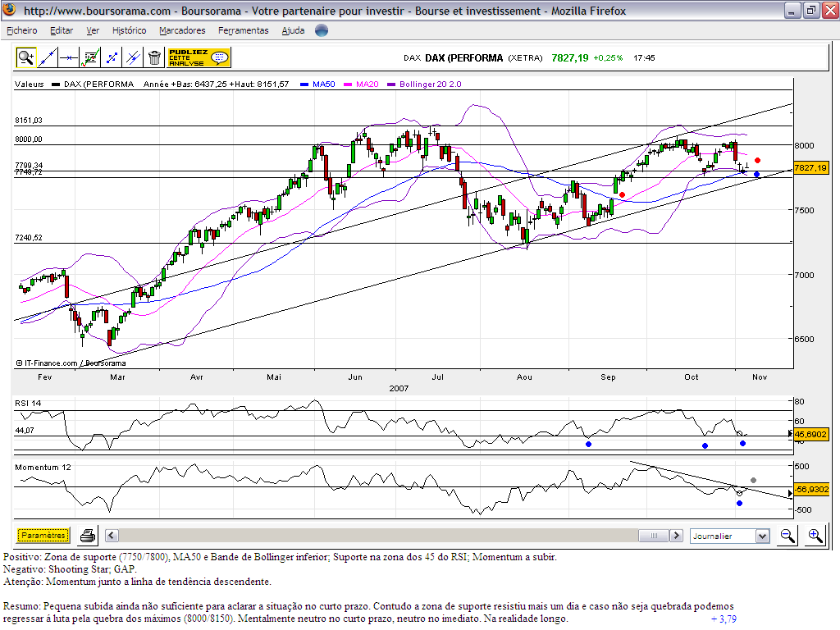840x630 pixels.
Task: Click the IT-Finance.com / Boursorama credit
Action: click(x=71, y=363)
